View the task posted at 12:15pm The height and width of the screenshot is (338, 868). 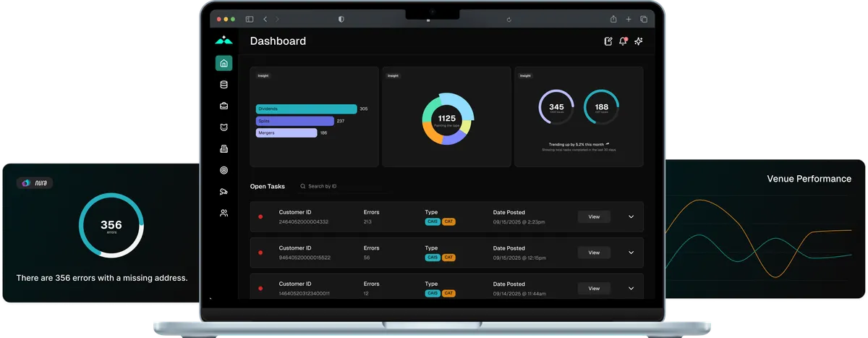click(x=594, y=253)
